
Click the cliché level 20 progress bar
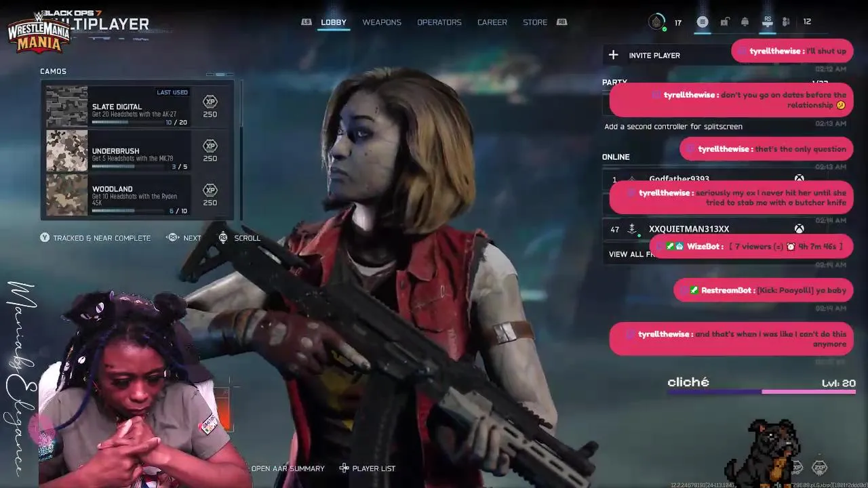[761, 391]
